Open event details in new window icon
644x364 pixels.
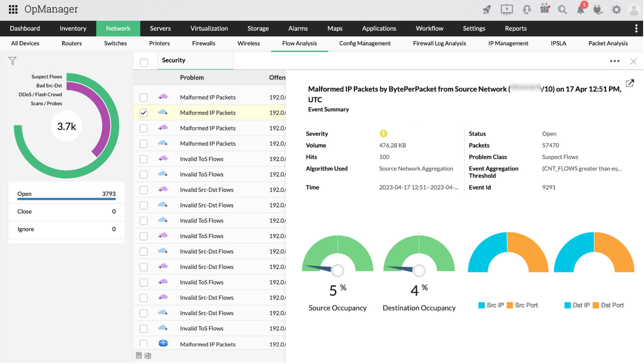point(630,83)
